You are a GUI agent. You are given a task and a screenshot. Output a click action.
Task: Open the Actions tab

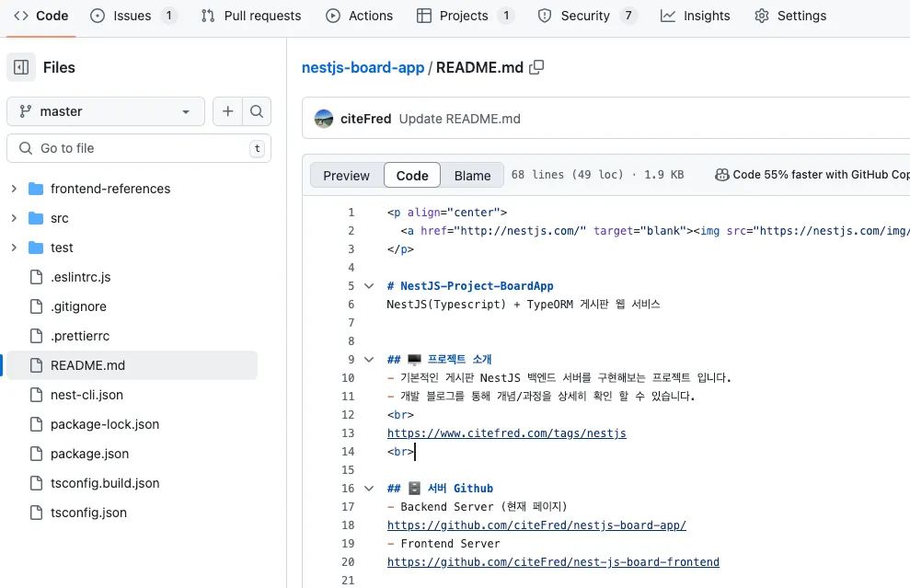tap(359, 16)
